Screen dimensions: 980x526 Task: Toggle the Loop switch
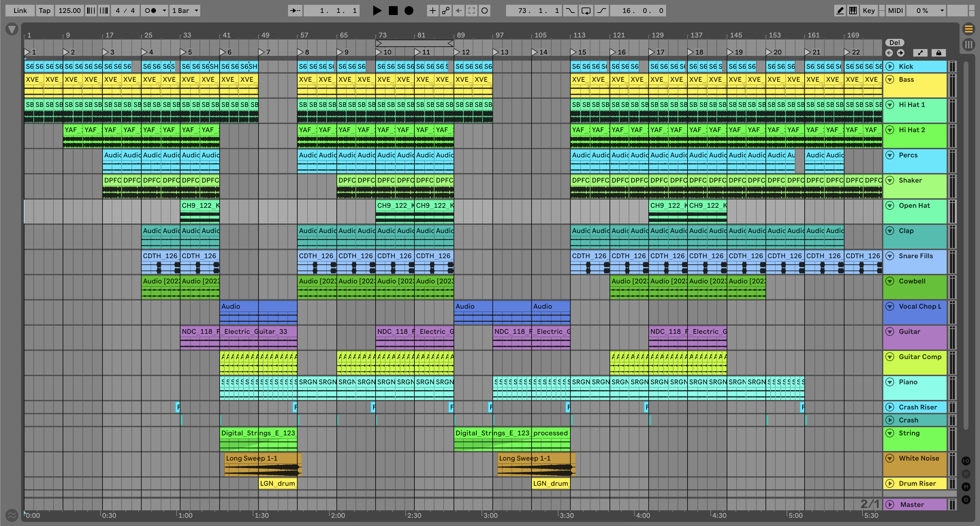(x=586, y=11)
